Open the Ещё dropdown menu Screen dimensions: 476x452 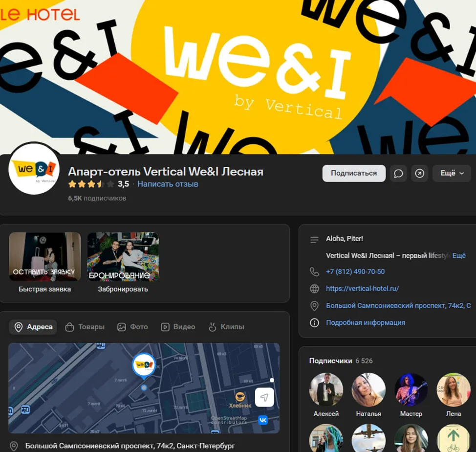pos(452,174)
